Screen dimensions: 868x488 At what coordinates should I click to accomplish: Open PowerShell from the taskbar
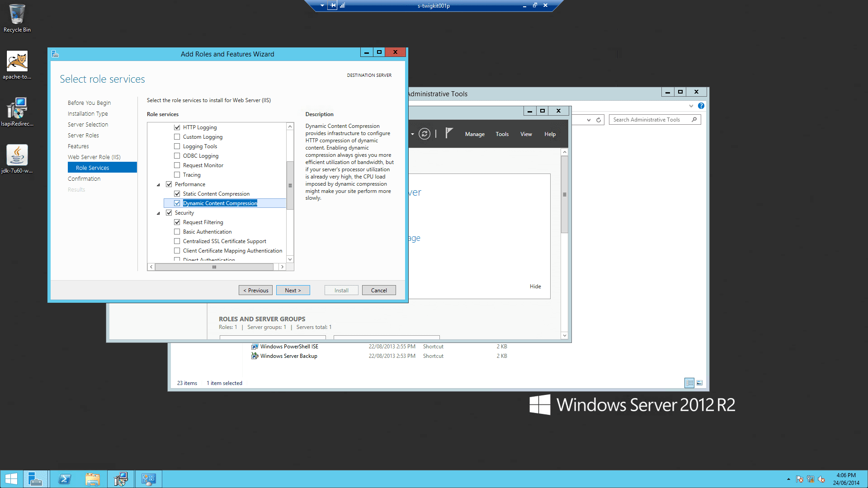pyautogui.click(x=65, y=479)
